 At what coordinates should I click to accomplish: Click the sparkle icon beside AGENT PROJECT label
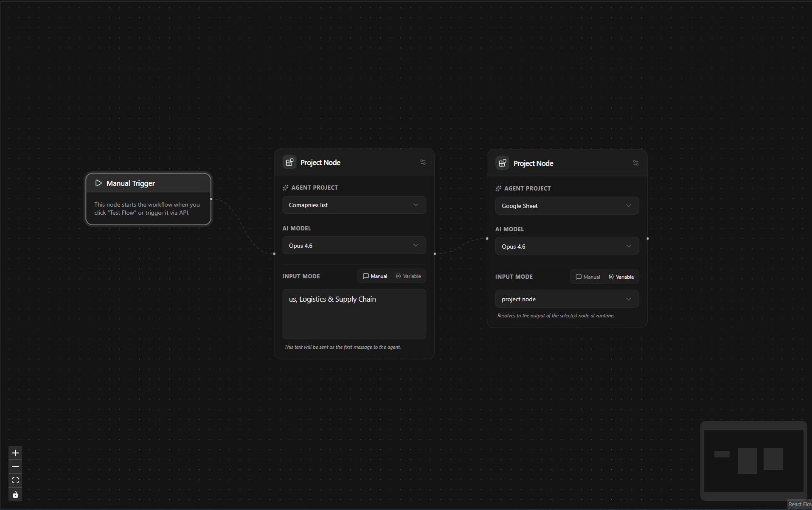click(285, 187)
